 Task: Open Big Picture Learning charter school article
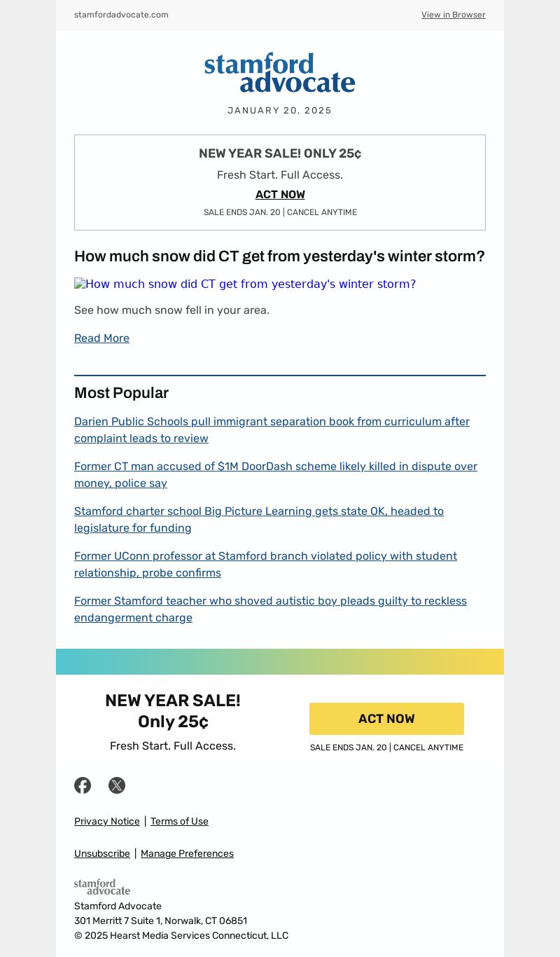pyautogui.click(x=259, y=519)
